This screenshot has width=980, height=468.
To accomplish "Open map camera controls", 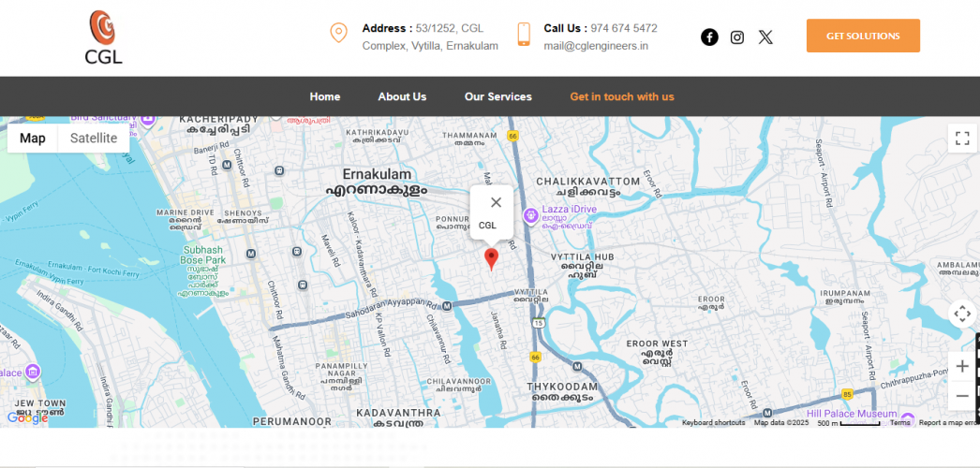I will (962, 314).
